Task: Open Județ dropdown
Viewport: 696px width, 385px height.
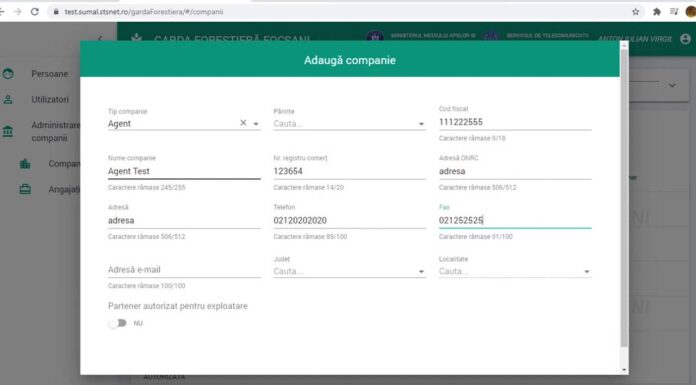Action: pos(350,271)
